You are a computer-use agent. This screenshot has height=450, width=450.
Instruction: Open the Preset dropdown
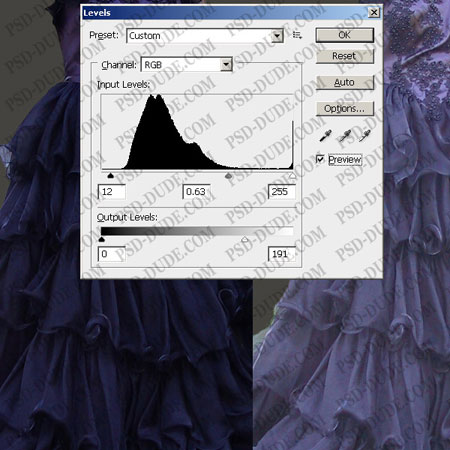pyautogui.click(x=205, y=36)
